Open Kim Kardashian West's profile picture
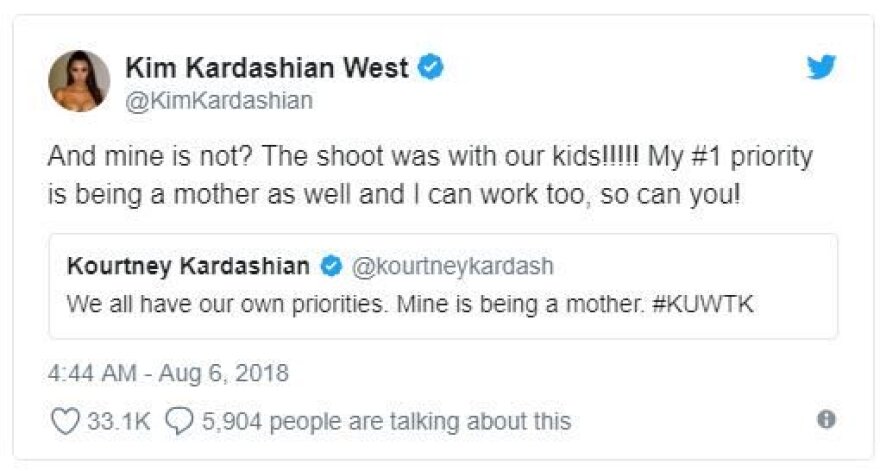Screen dimensions: 880x471 pos(79,81)
